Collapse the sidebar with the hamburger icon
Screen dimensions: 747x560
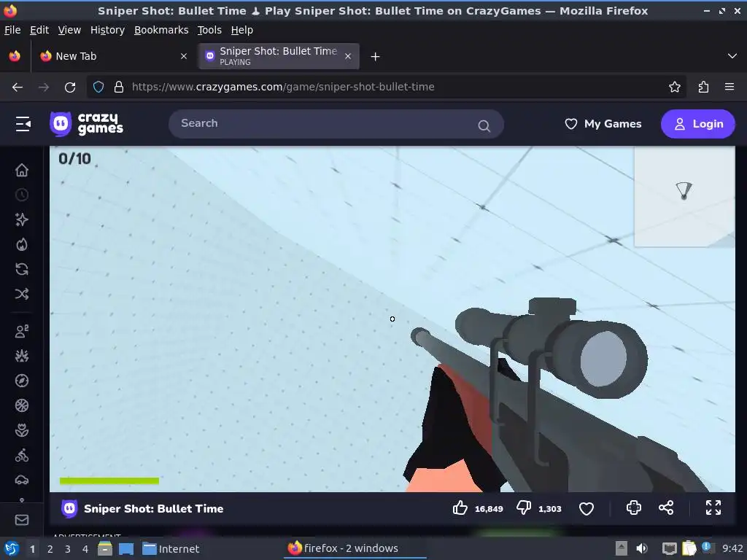click(23, 124)
